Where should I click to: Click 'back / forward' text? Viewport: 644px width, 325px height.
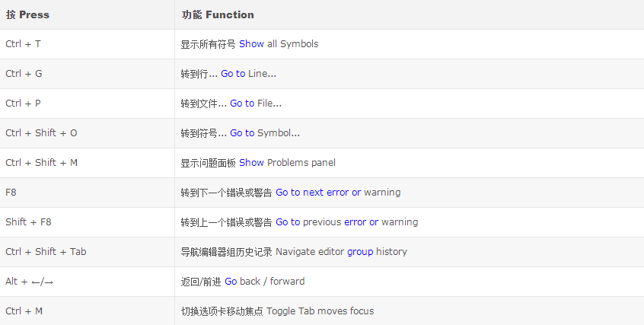273,282
